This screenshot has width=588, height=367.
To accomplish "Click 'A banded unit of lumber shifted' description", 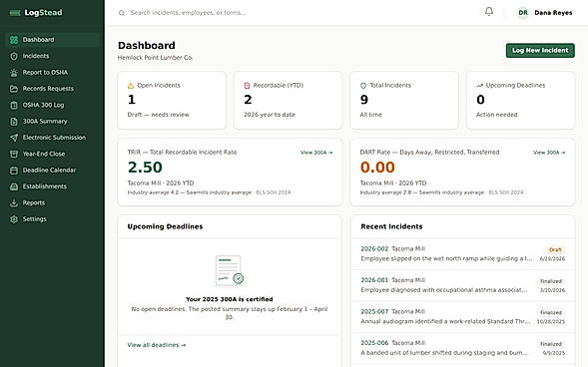I will tap(444, 353).
